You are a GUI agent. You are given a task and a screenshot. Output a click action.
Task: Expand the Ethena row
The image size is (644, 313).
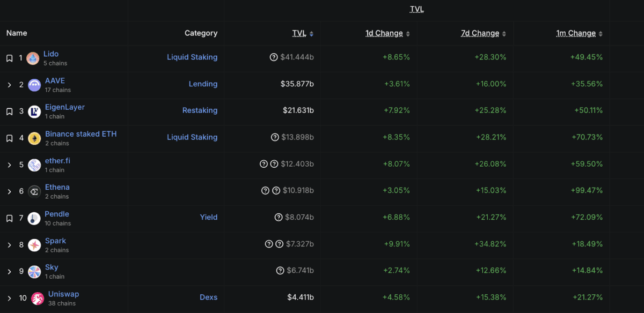point(9,191)
